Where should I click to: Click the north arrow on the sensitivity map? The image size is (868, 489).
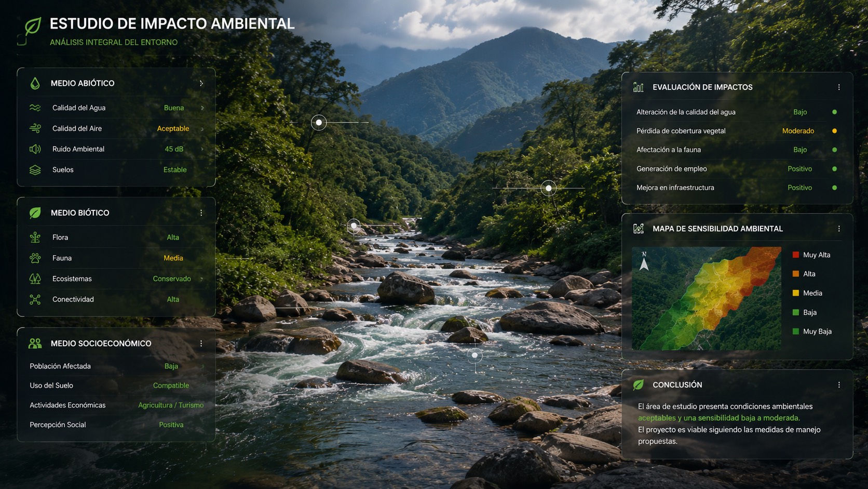click(x=644, y=262)
